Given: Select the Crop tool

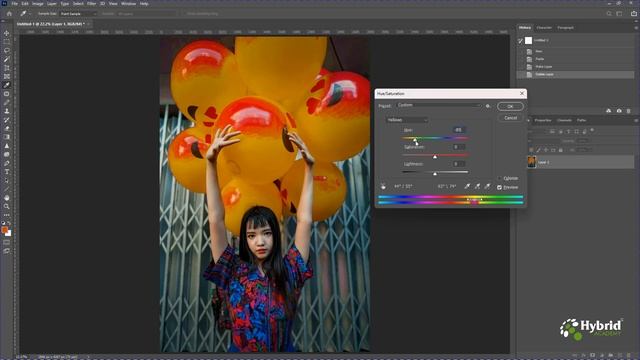Looking at the screenshot, I should [x=7, y=68].
